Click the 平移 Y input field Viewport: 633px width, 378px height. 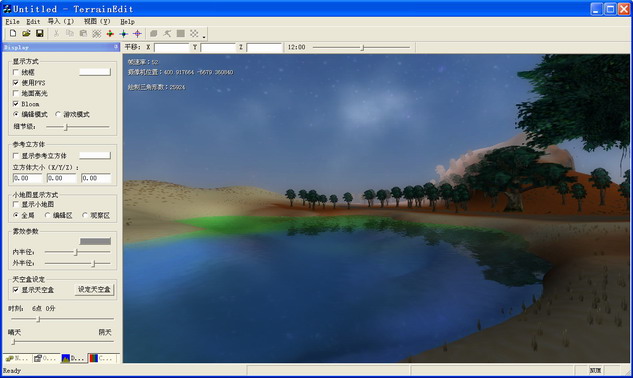[x=218, y=47]
